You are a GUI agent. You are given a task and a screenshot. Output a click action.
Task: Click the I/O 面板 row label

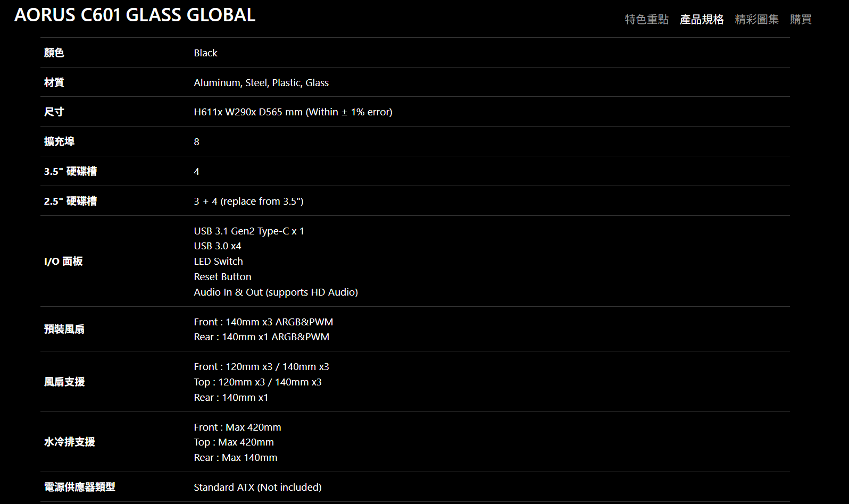(63, 262)
